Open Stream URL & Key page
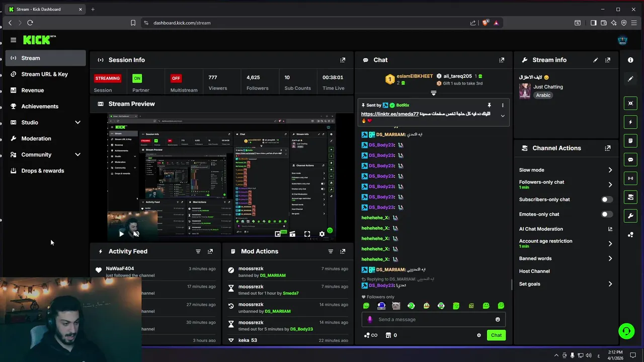Screen dimensions: 644x362 click(46, 74)
